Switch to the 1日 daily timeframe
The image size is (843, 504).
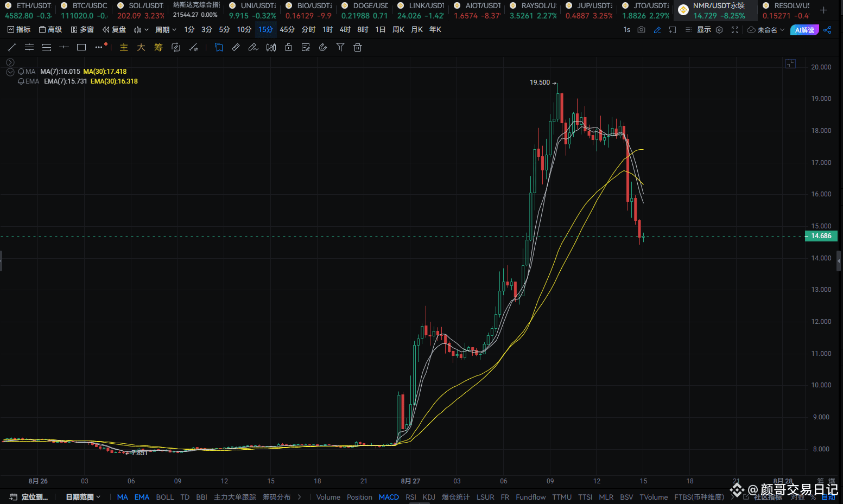click(381, 29)
